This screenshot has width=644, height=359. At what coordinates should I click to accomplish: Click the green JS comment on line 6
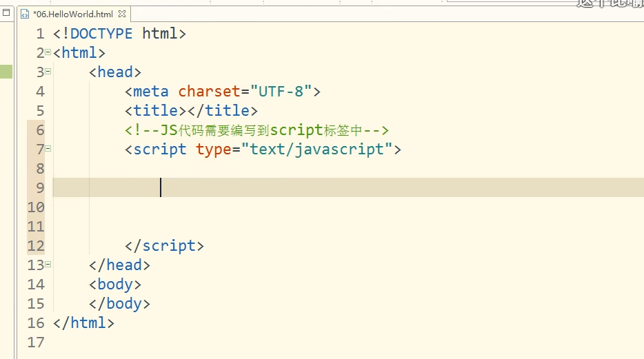257,130
